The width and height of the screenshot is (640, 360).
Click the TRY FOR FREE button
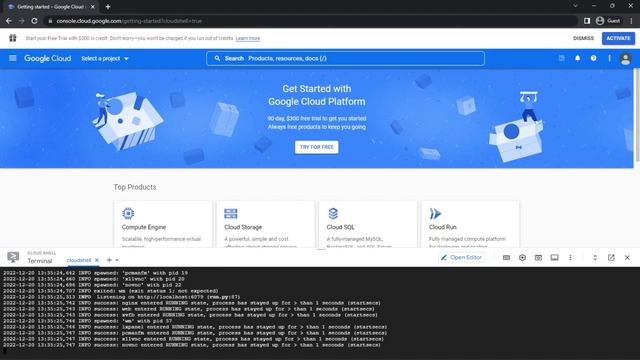coord(317,147)
